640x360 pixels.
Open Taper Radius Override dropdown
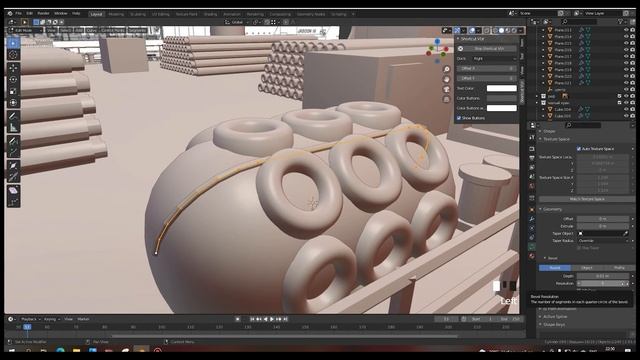coord(603,241)
